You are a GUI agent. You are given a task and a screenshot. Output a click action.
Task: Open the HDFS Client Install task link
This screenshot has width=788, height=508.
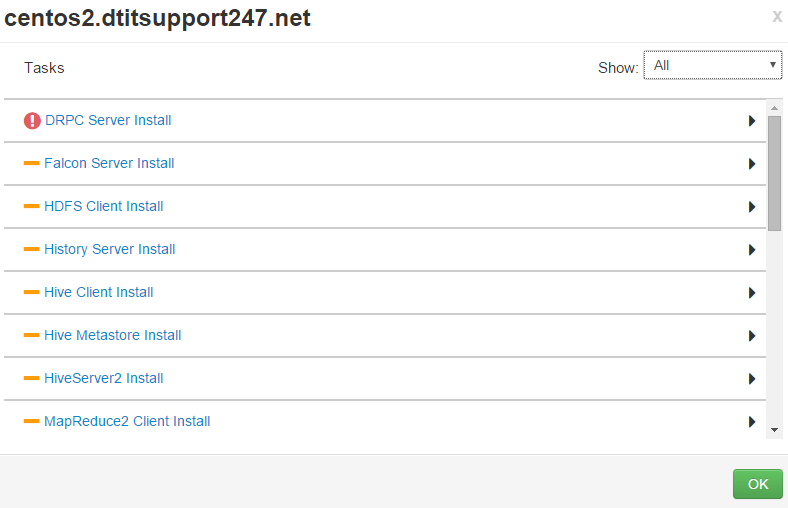tap(103, 206)
